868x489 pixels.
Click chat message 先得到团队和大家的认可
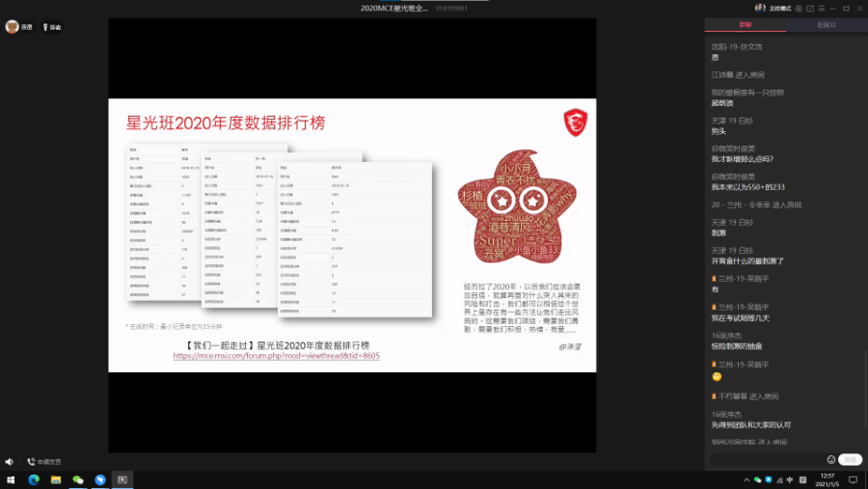click(750, 424)
